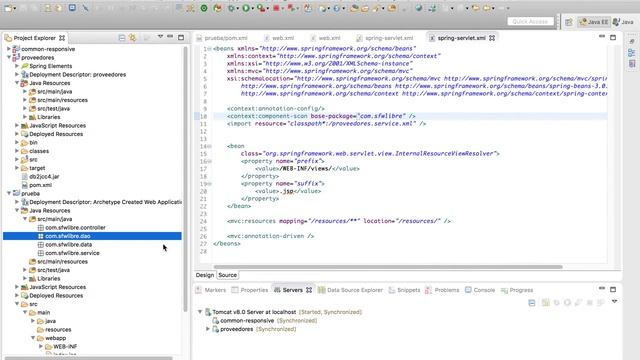The height and width of the screenshot is (360, 640).
Task: Switch to the Java EE perspective
Action: (x=594, y=22)
